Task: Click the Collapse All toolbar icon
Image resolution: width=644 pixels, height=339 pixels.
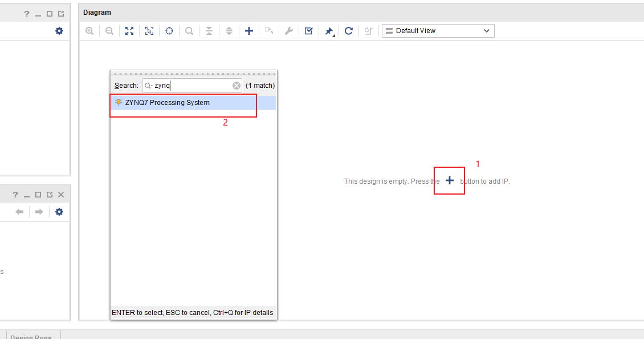Action: pyautogui.click(x=209, y=31)
